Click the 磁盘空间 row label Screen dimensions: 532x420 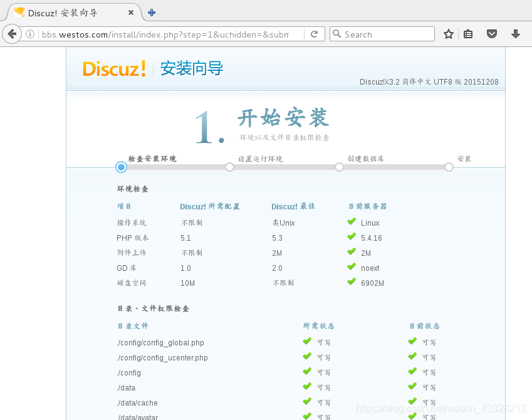point(132,283)
